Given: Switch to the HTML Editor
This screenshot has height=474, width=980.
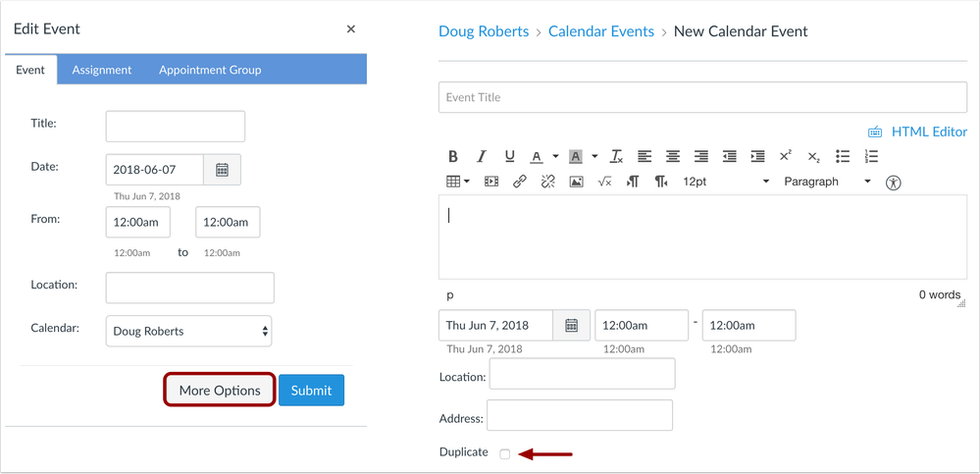Looking at the screenshot, I should pos(929,132).
